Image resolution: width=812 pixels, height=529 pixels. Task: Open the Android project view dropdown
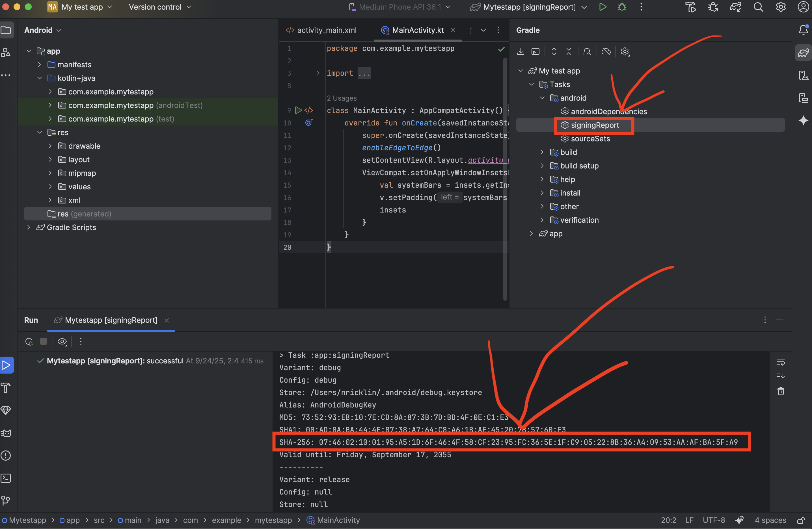[x=43, y=30]
